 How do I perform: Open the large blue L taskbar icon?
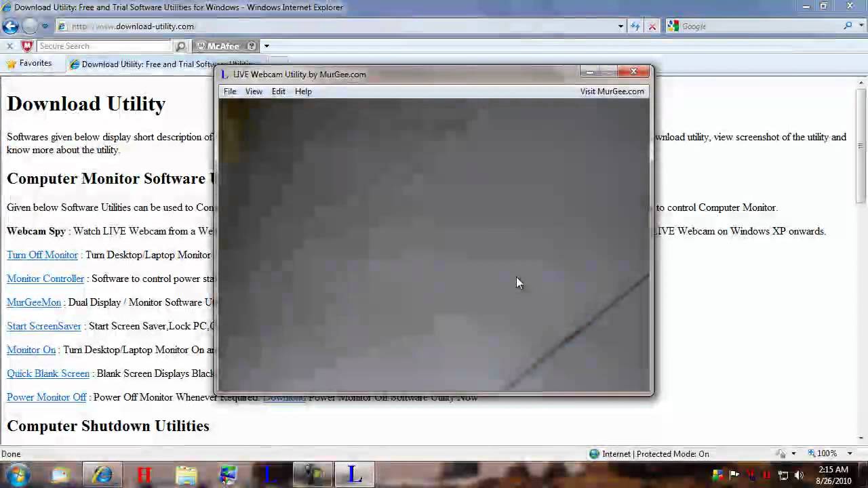point(354,474)
